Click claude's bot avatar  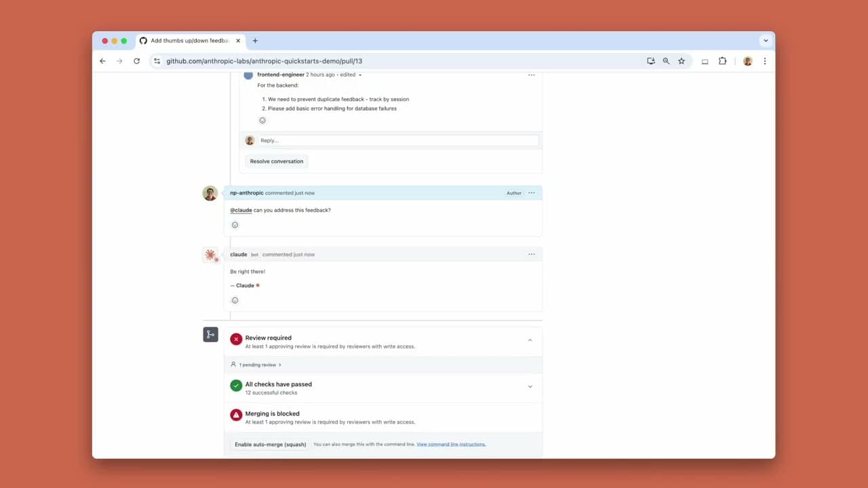(210, 255)
